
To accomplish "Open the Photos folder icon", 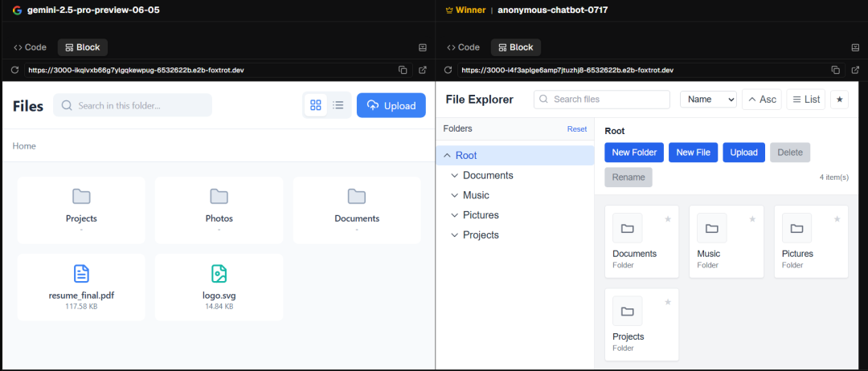I will (x=219, y=196).
